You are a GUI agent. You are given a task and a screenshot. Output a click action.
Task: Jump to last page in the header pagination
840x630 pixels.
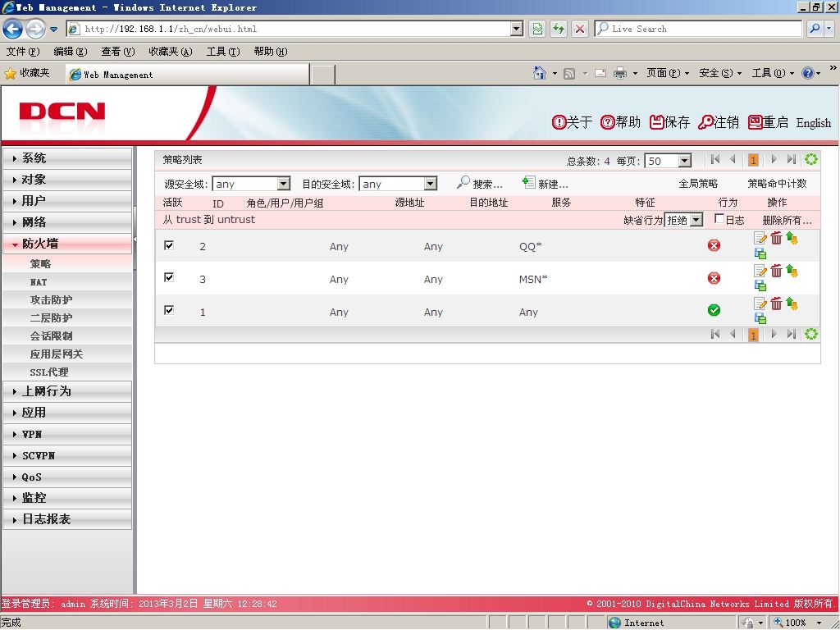point(792,159)
